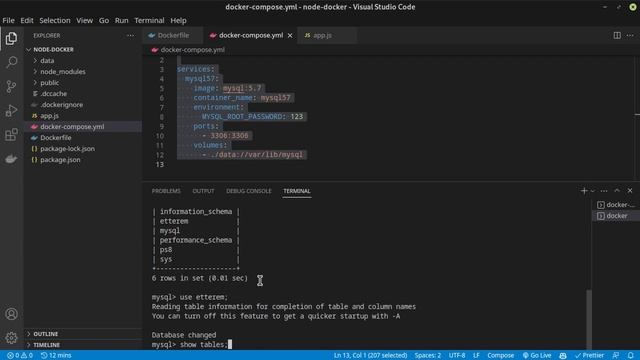Open the Edit menu

pyautogui.click(x=27, y=20)
